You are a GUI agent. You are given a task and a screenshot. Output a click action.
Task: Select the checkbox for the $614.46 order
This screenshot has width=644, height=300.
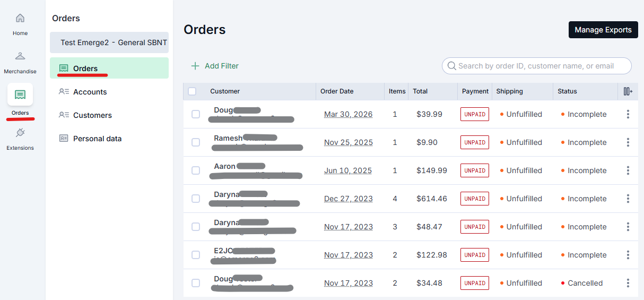tap(196, 199)
